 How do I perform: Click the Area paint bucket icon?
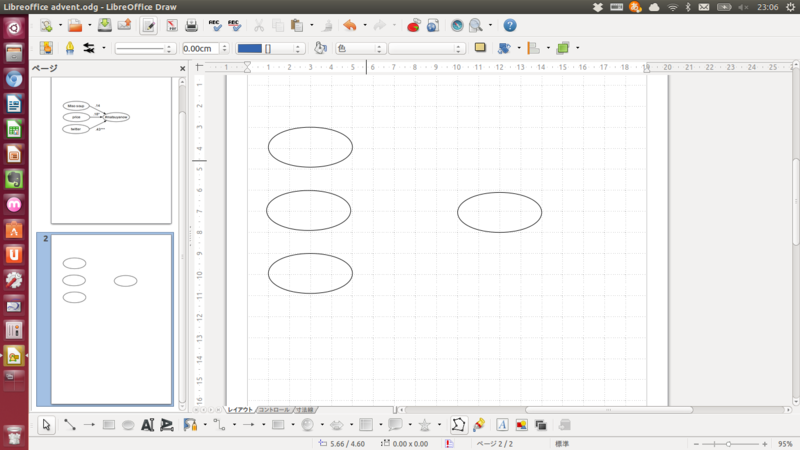(320, 48)
